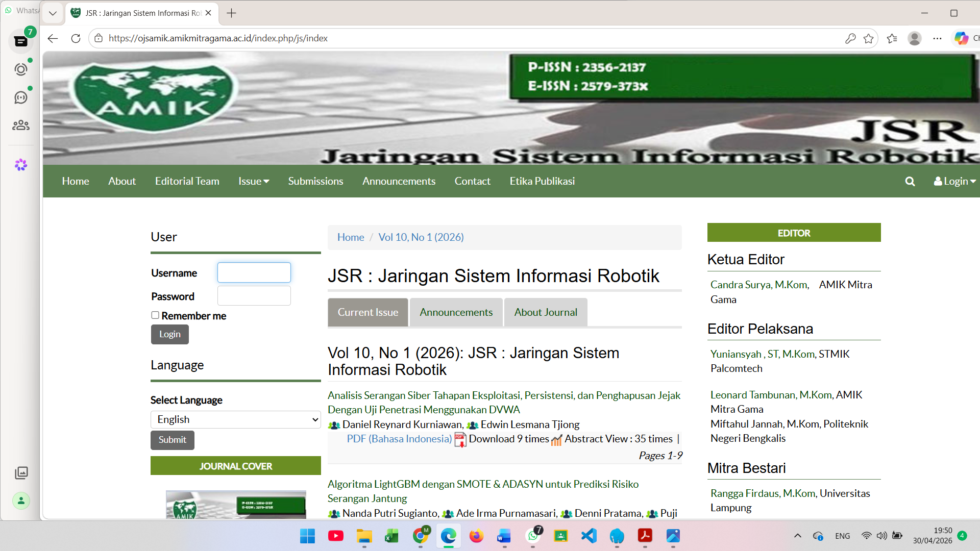Open YouTube from the taskbar

click(336, 536)
